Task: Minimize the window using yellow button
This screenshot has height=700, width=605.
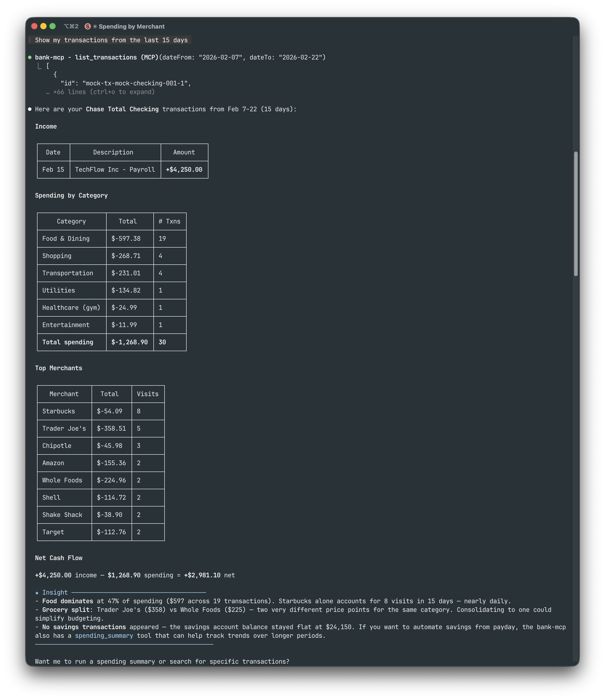Action: pos(43,26)
